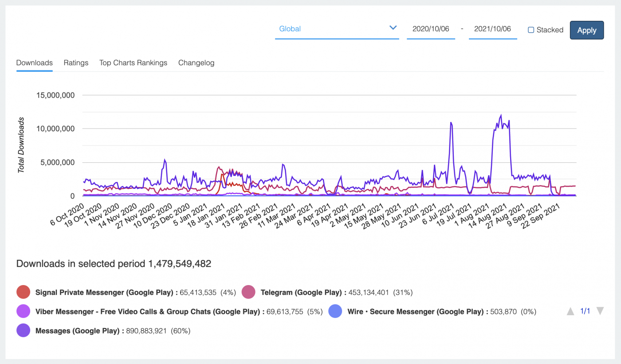621x364 pixels.
Task: Click the blue chevron on the region selector
Action: pos(393,27)
